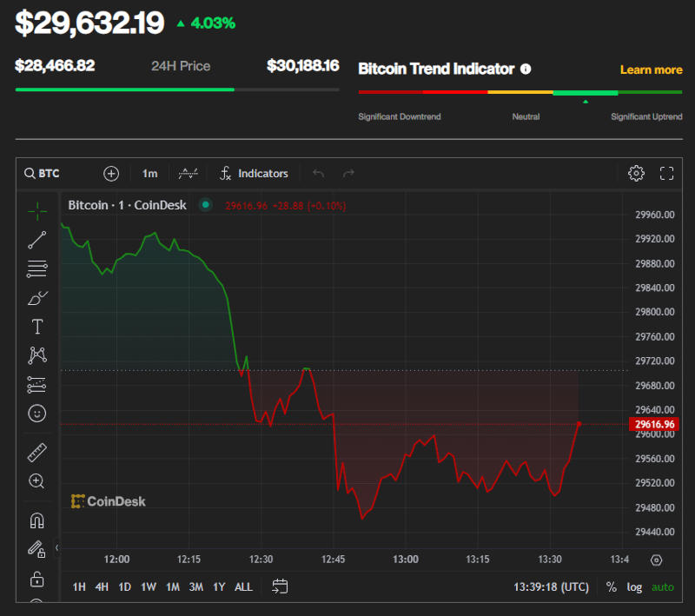Select the trend line drawing tool
This screenshot has width=695, height=616.
pos(36,240)
